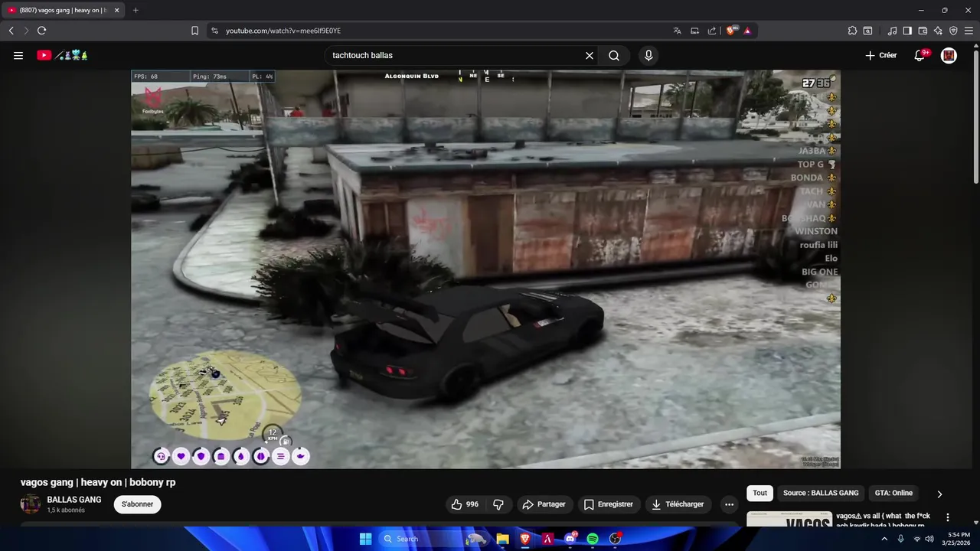This screenshot has width=980, height=551.
Task: Like the video with 996 likes
Action: (x=465, y=504)
